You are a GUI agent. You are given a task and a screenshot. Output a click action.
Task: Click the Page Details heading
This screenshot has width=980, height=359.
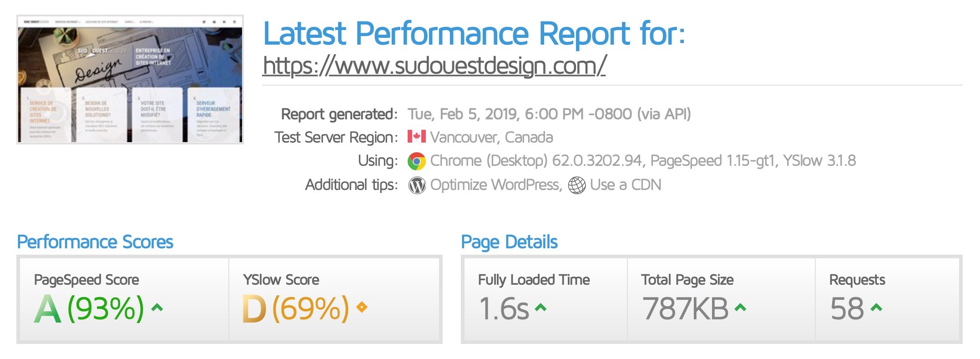coord(509,242)
